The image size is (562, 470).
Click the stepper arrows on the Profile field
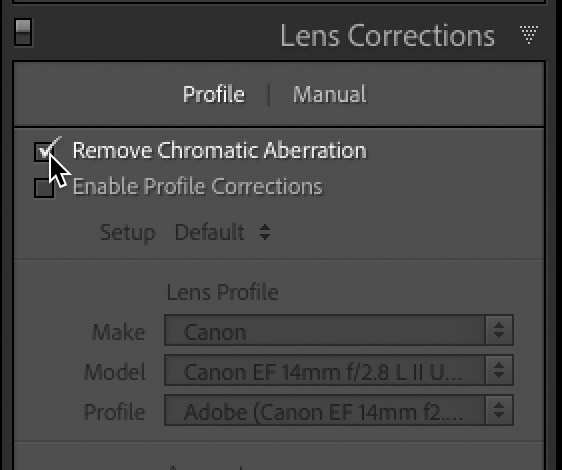click(499, 410)
